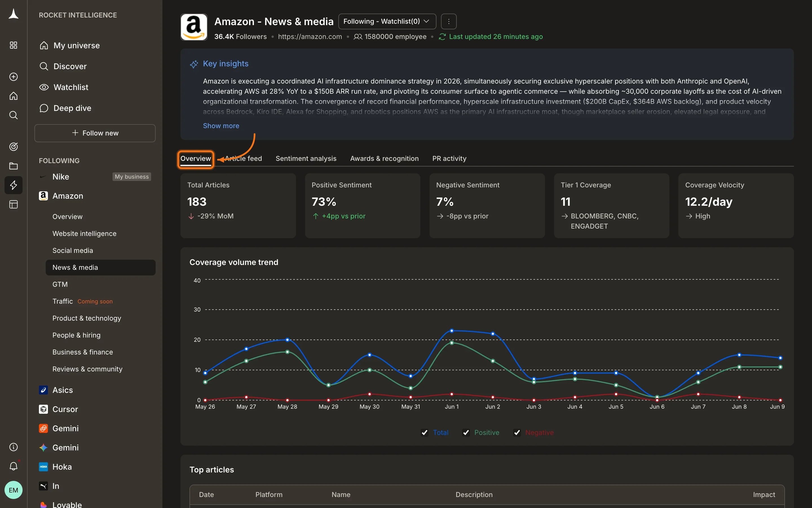Uncheck the Positive series checkbox
Viewport: 812px width, 508px height.
(x=466, y=432)
